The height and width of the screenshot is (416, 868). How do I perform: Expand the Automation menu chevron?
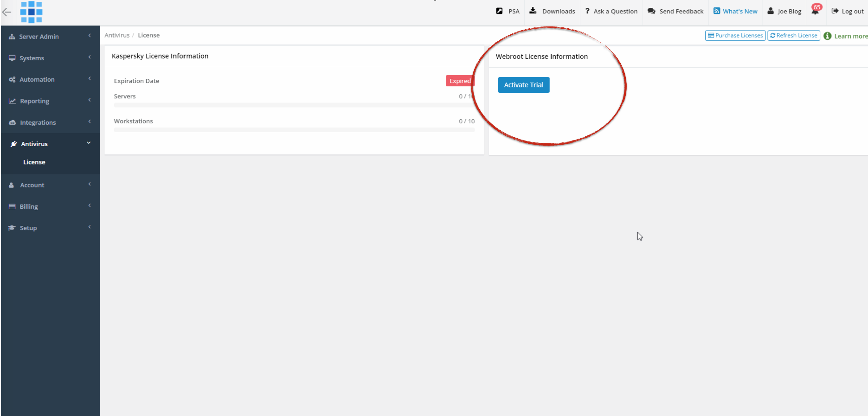point(90,78)
